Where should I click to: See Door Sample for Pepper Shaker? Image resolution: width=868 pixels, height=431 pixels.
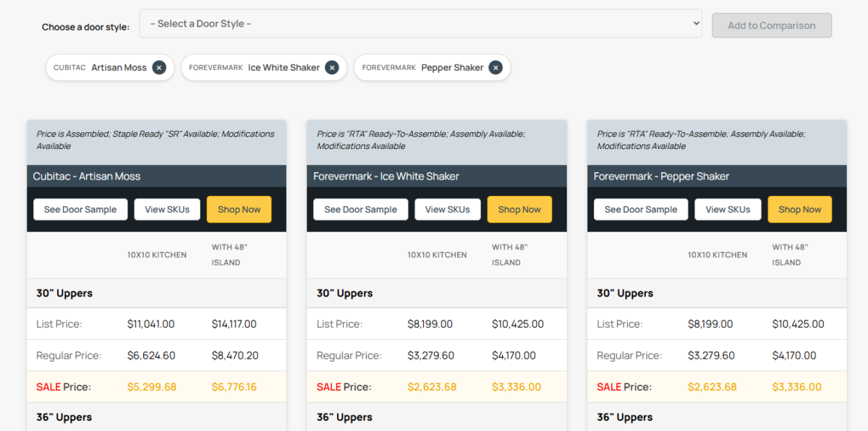[641, 210]
